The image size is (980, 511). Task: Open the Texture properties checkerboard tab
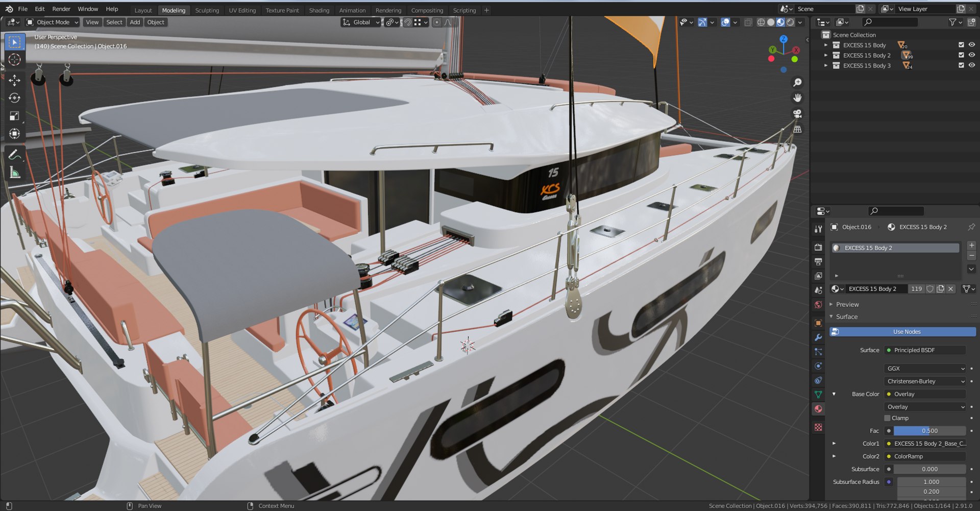[x=818, y=427]
